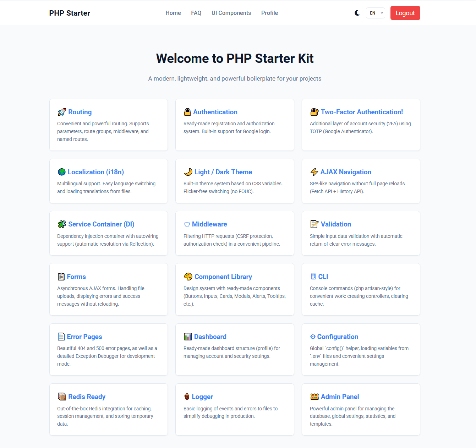476x448 pixels.
Task: Select the Light / Dark Theme card title
Action: tap(223, 172)
